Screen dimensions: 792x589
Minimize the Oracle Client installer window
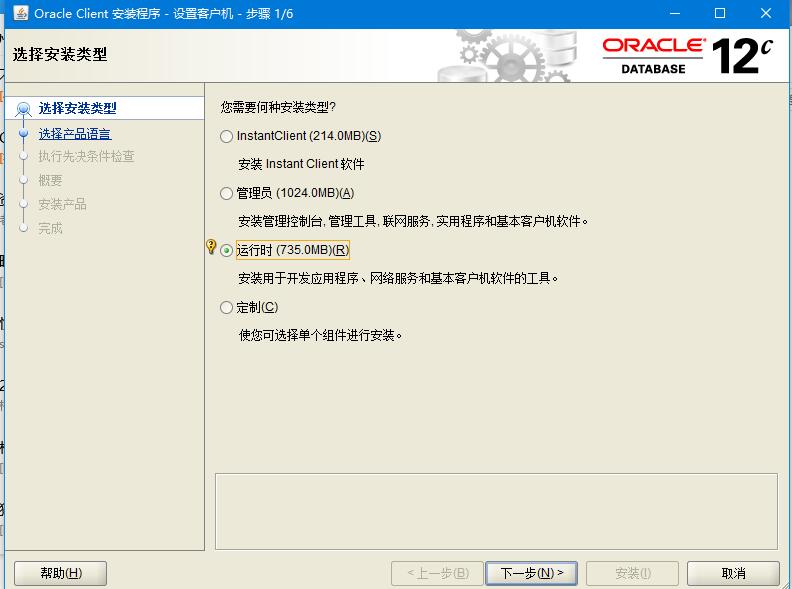(675, 14)
